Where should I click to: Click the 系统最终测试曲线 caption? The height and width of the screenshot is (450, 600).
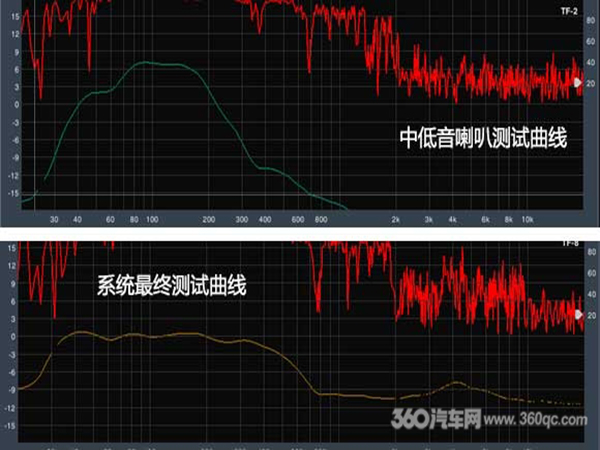pos(171,286)
